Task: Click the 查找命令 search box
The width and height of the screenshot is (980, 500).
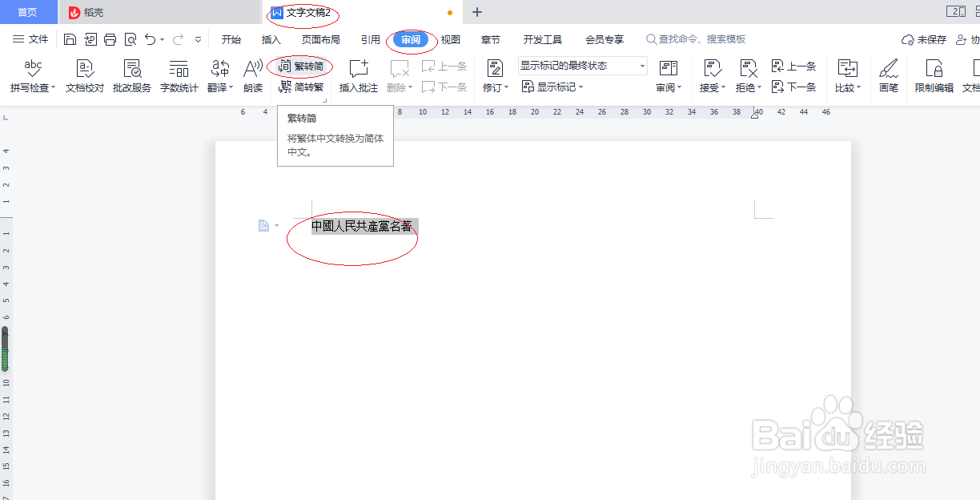Action: (697, 38)
